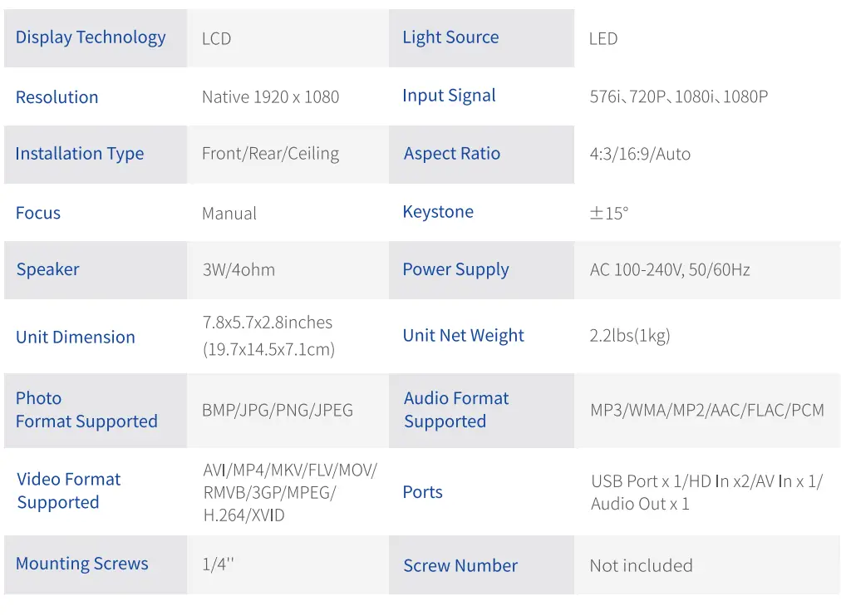
Task: Select the Keystone label
Action: click(438, 212)
